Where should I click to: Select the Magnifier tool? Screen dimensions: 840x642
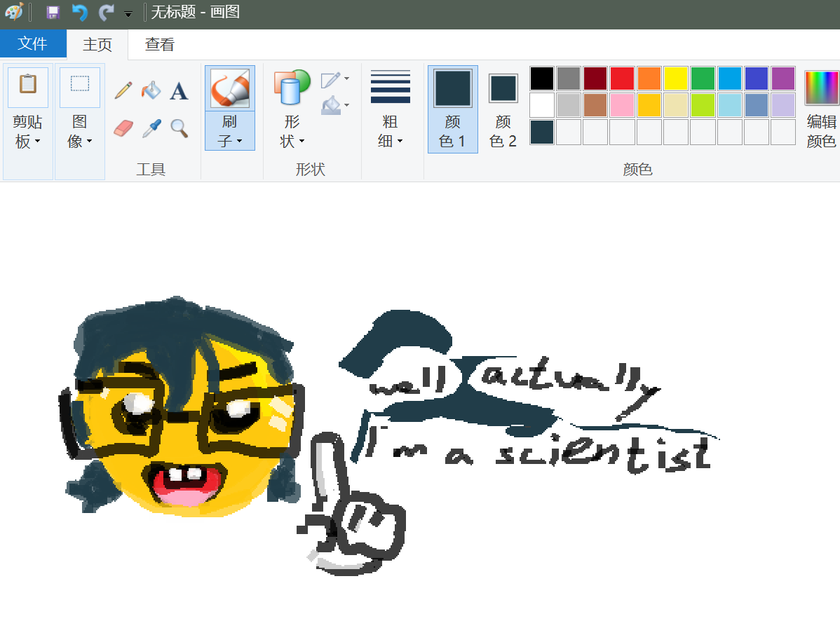click(179, 128)
